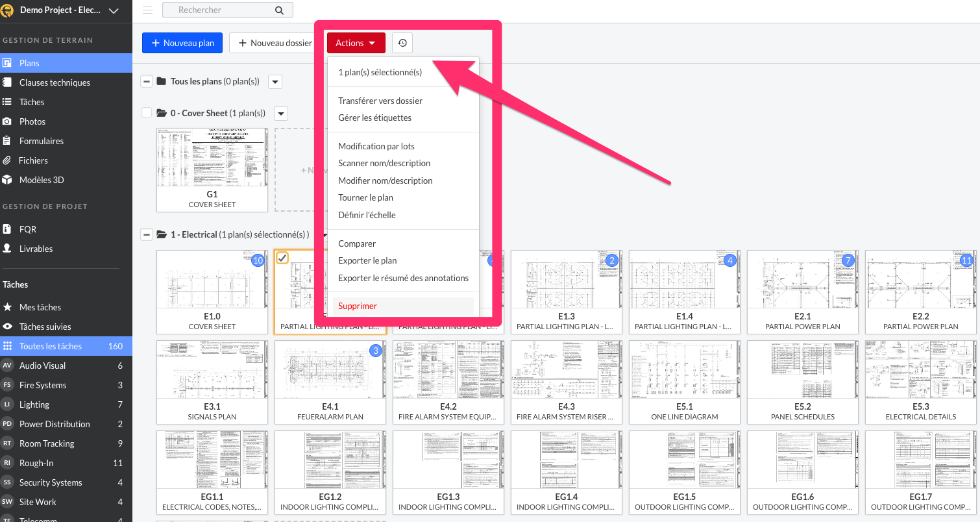
Task: Open the E5.3 Electrical Details thumbnail
Action: pyautogui.click(x=921, y=382)
